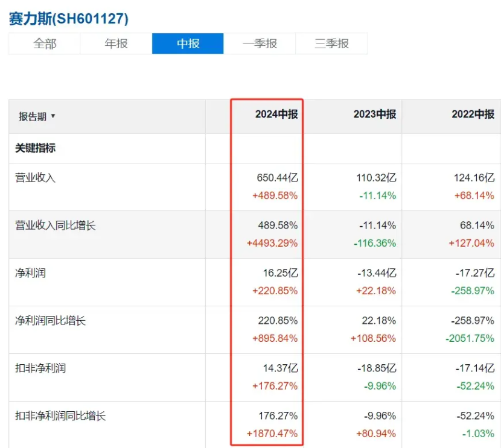This screenshot has width=501, height=448.
Task: Click the green -52.24% in 扣非净利润 row
Action: tap(476, 386)
